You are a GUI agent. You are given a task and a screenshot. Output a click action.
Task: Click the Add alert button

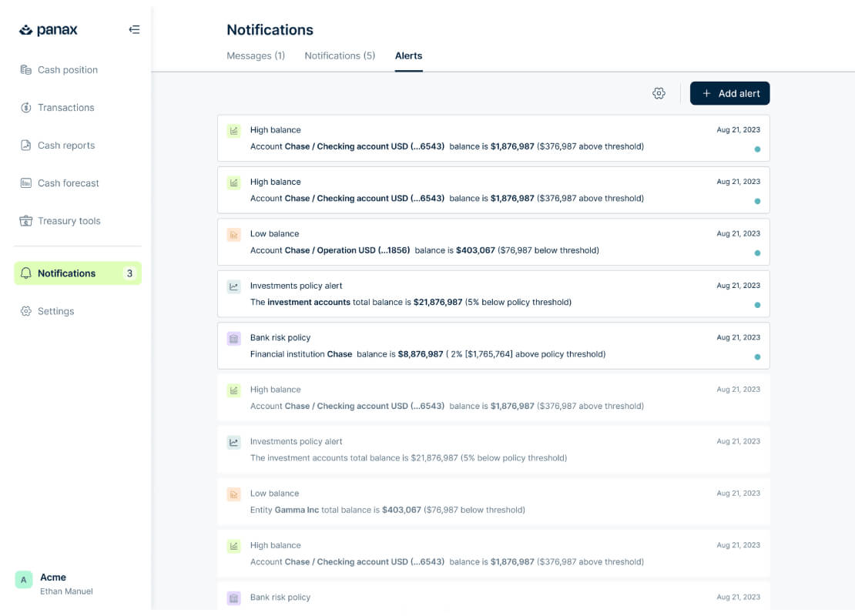point(729,93)
